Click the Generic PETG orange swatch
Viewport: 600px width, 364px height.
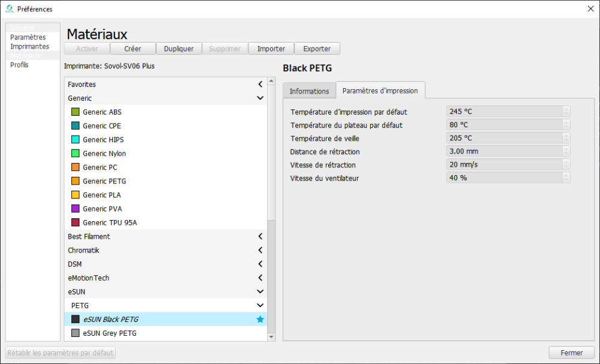tap(76, 181)
